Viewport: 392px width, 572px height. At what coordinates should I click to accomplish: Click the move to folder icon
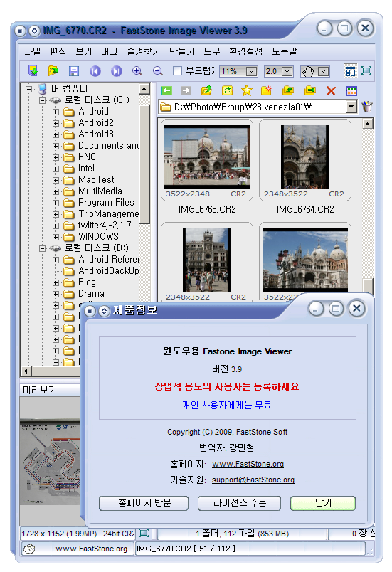[x=309, y=90]
